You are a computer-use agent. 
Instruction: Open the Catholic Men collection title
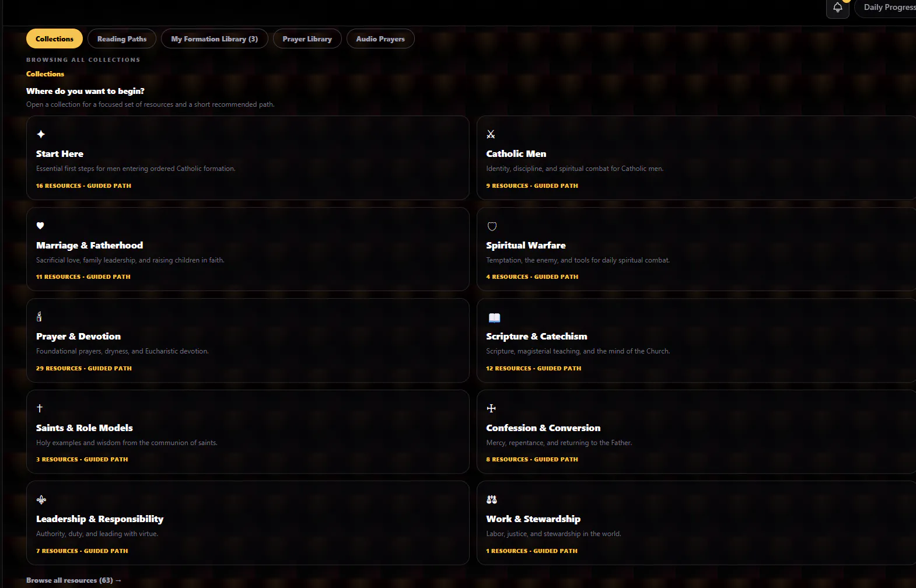coord(516,154)
